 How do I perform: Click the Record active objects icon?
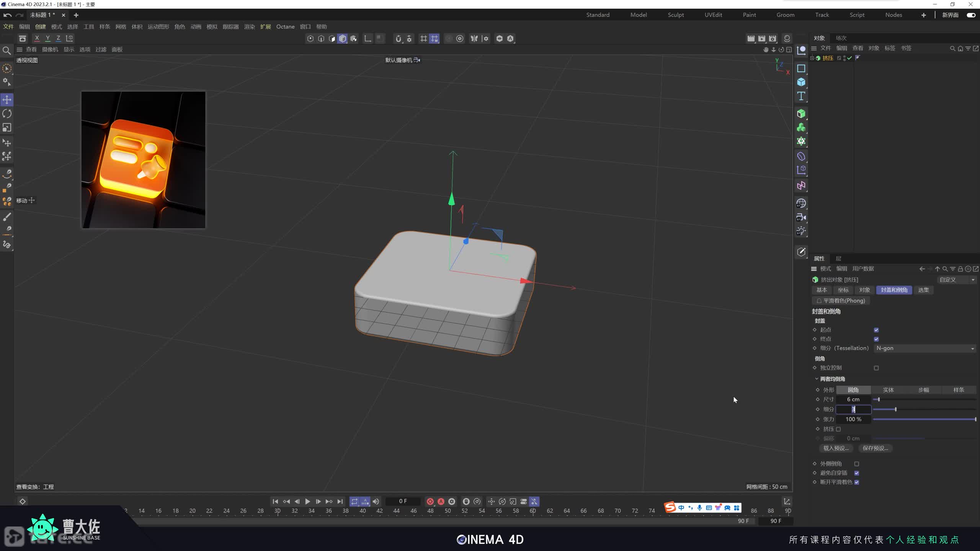430,501
